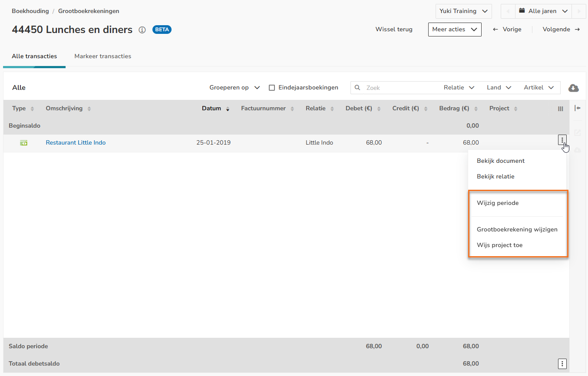This screenshot has width=588, height=376.
Task: Open the Artikel filter dropdown
Action: (x=539, y=88)
